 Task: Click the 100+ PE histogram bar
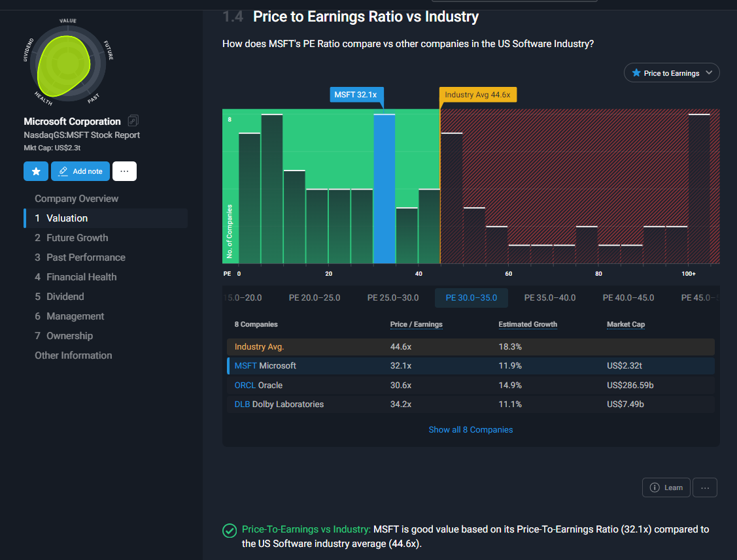point(699,189)
